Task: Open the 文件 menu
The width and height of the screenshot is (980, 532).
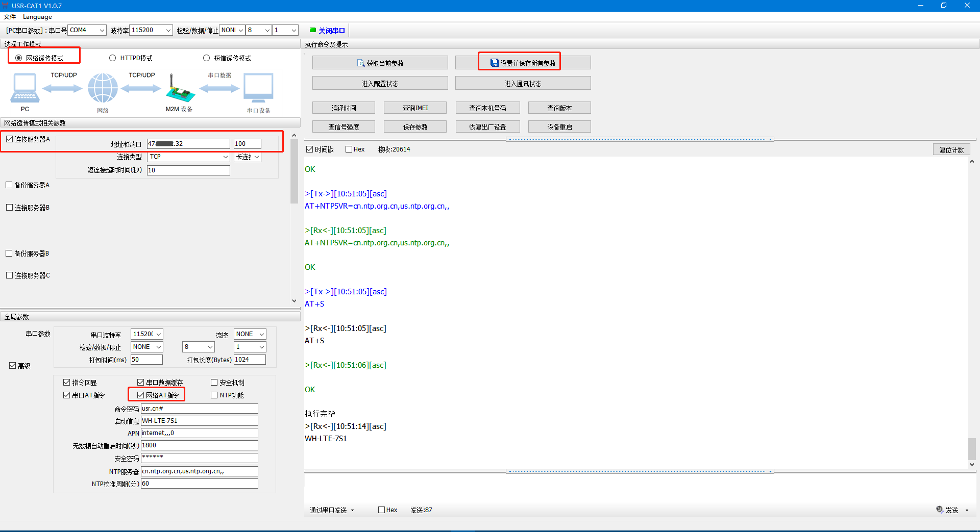Action: (x=10, y=17)
